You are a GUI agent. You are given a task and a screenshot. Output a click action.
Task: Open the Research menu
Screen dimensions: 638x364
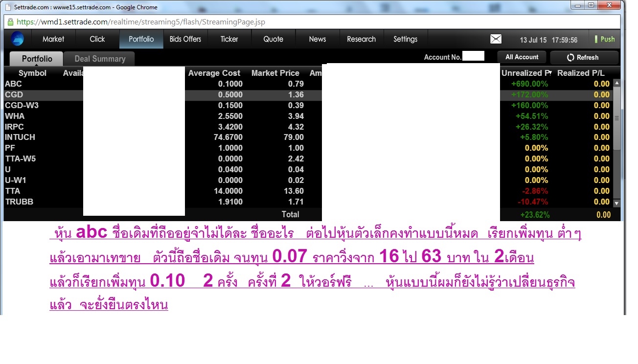pos(362,39)
